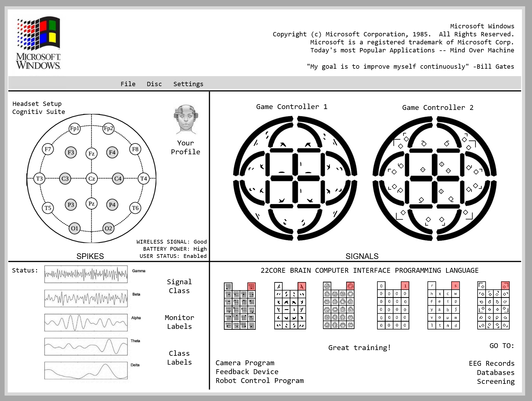Go to Screening
This screenshot has width=532, height=401.
[496, 382]
